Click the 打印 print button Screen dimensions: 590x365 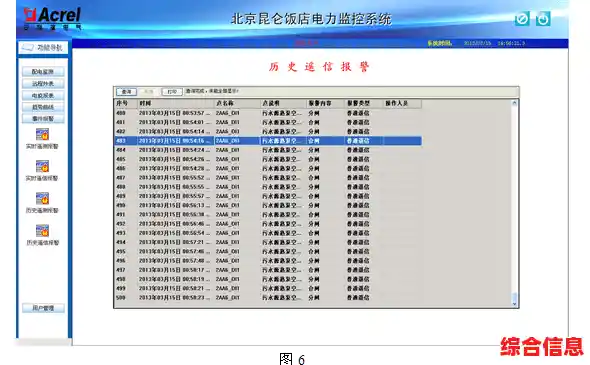172,92
